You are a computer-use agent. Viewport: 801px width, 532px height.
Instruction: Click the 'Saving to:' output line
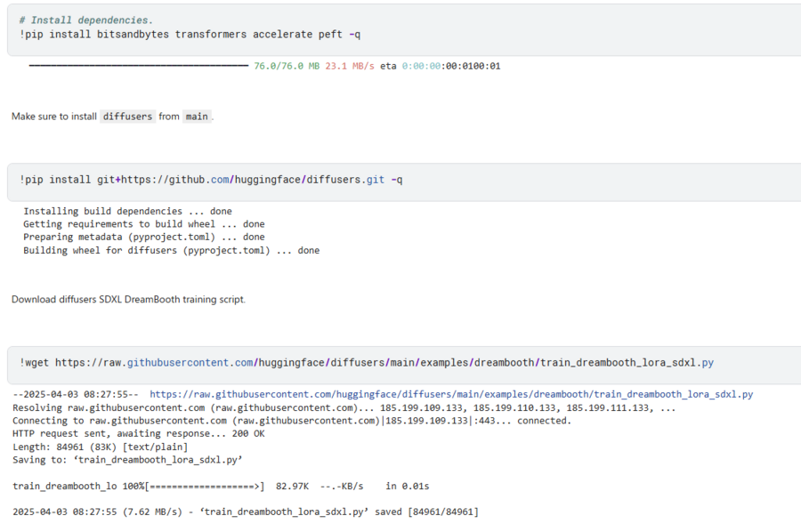point(127,460)
